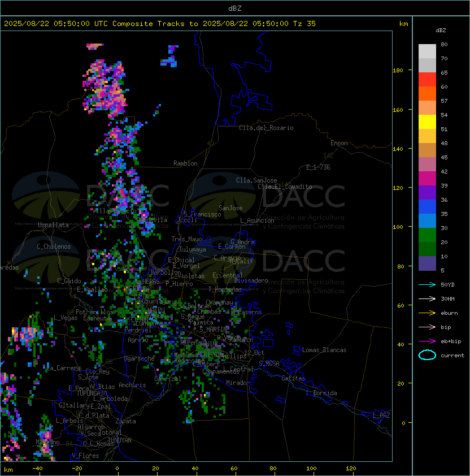Select the yellow eburn arrow symbol

click(427, 313)
